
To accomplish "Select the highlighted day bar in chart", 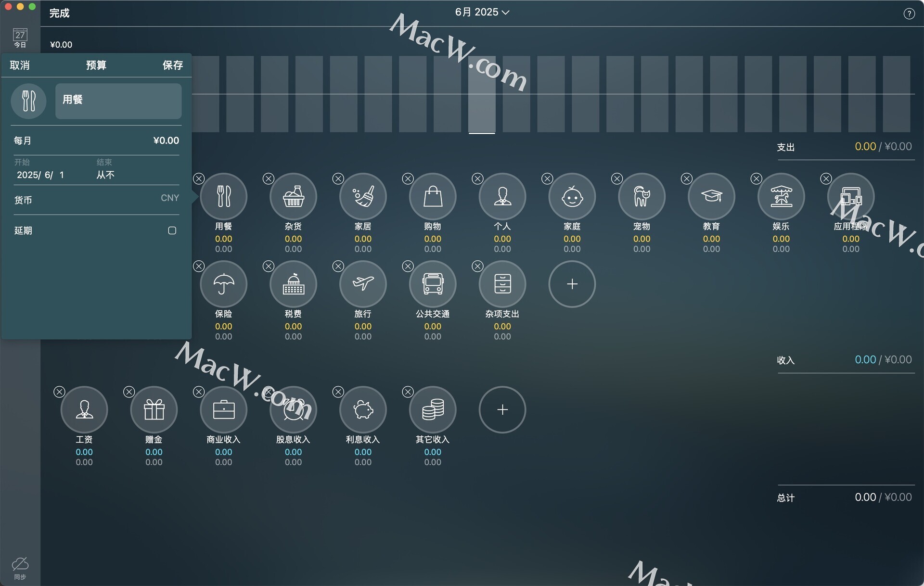I will tap(482, 94).
